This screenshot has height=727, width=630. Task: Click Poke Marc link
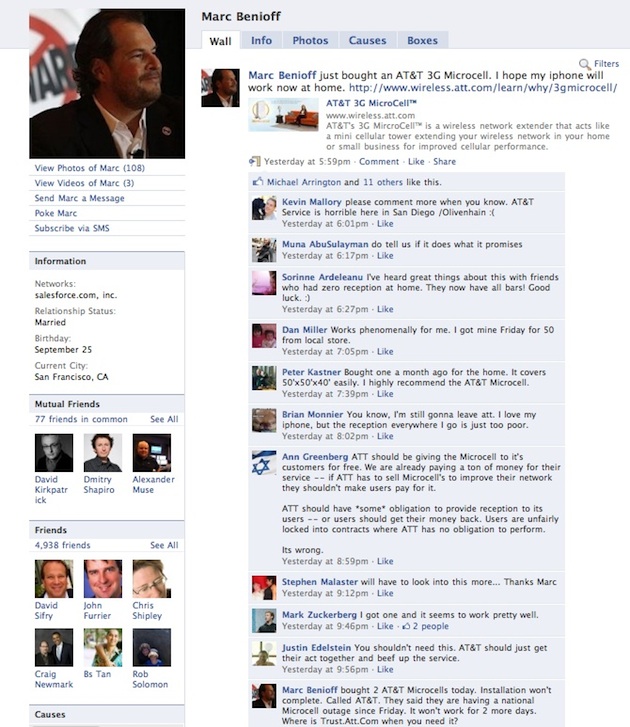point(56,213)
